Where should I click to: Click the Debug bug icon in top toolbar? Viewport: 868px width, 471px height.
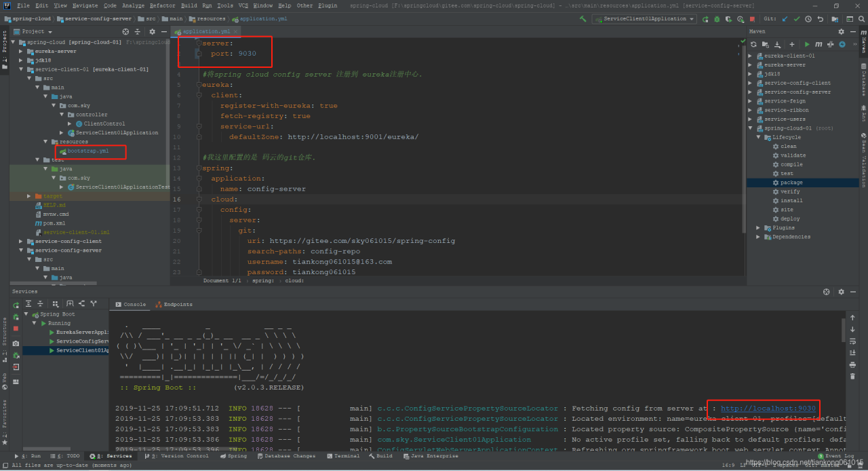[x=716, y=19]
